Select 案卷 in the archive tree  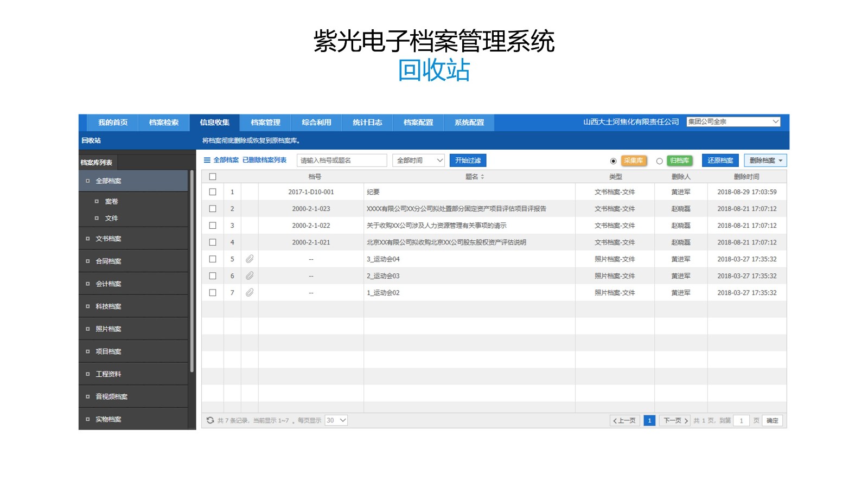click(x=111, y=202)
